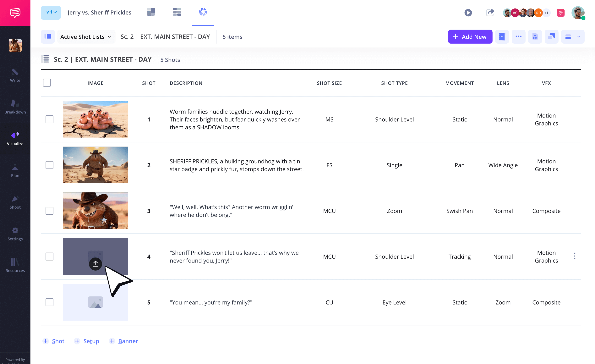
Task: Toggle the select-all header checkbox
Action: pos(47,83)
